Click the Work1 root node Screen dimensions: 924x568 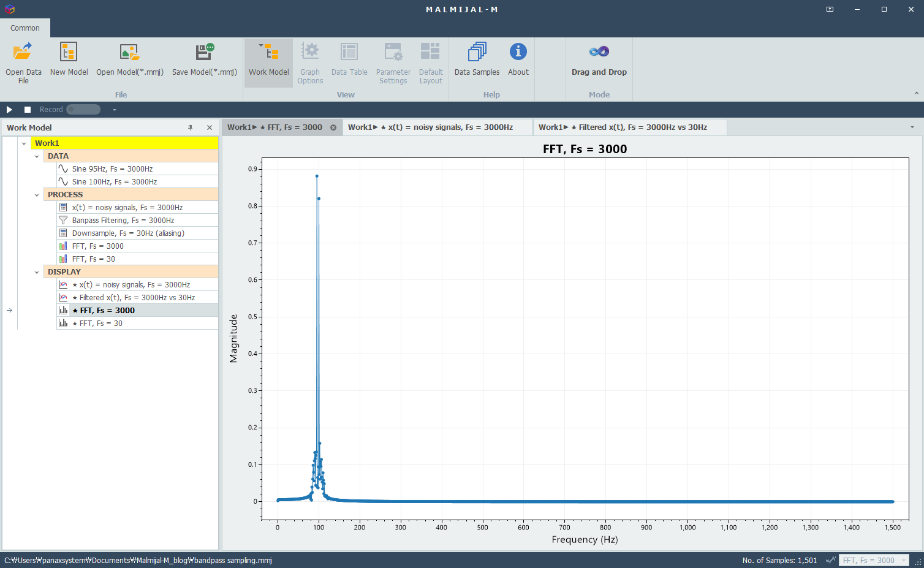tap(124, 143)
